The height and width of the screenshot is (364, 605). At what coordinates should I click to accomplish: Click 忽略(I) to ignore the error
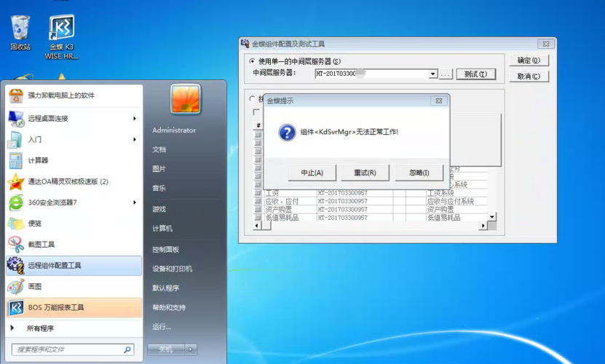419,173
